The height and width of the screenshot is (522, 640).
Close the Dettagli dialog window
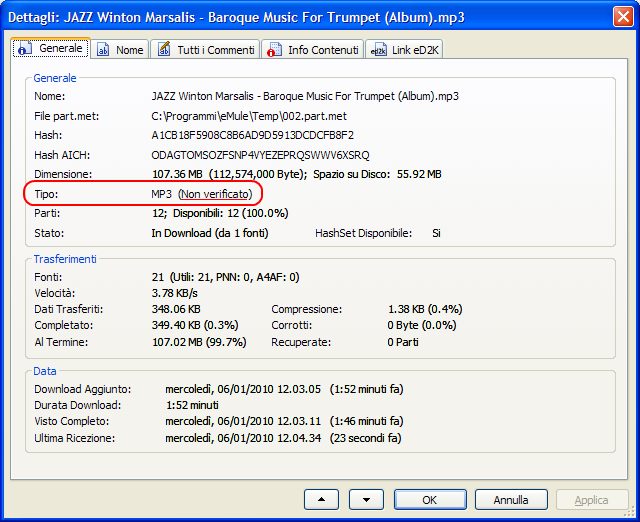[x=622, y=17]
